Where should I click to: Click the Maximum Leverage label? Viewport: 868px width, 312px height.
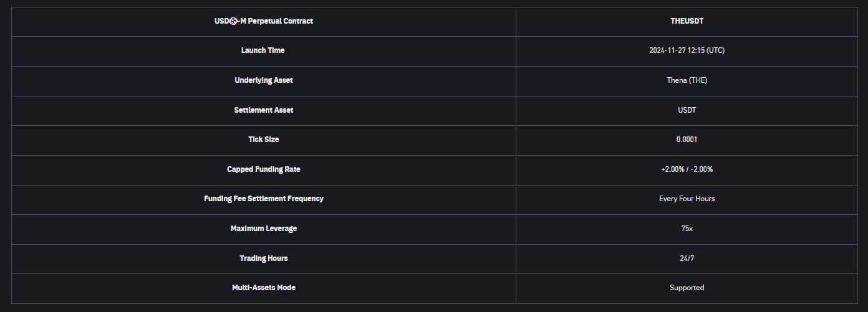263,229
